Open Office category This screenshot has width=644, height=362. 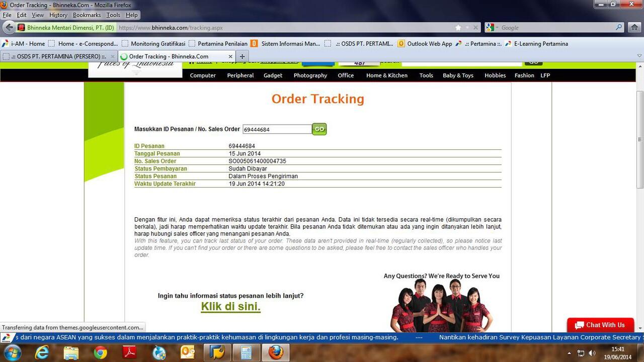click(x=346, y=75)
